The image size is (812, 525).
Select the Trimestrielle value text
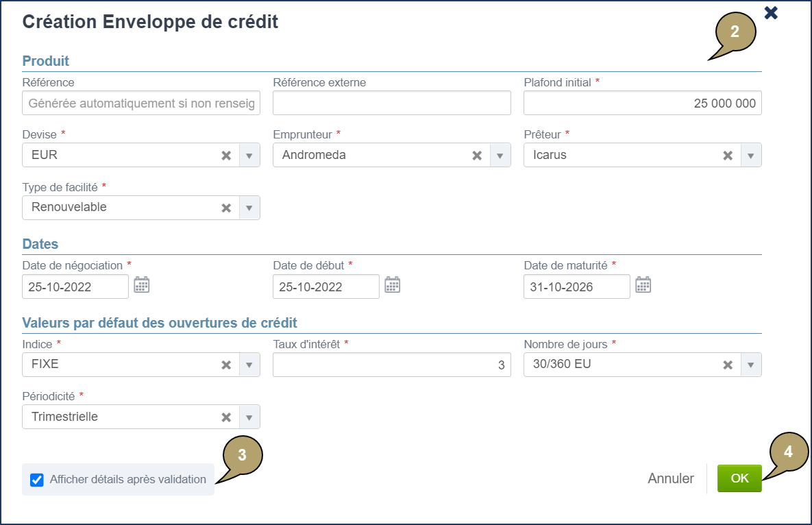pos(64,417)
